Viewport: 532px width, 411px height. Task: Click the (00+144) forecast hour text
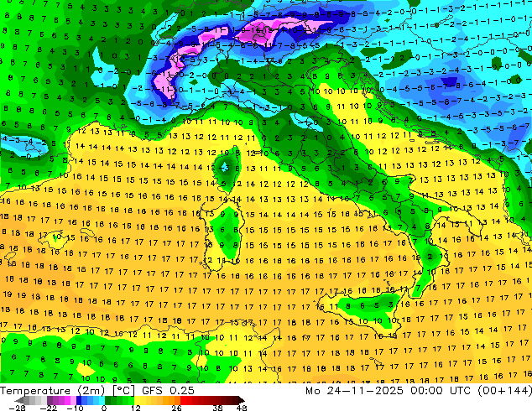[x=504, y=391]
